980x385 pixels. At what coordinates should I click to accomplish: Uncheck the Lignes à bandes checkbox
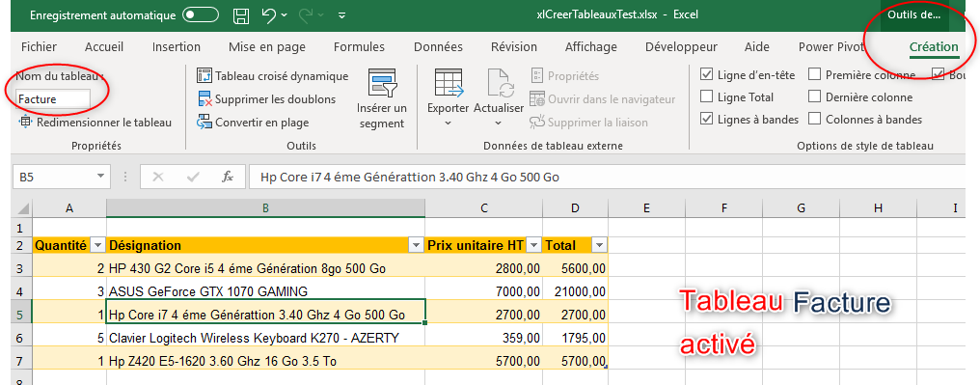pyautogui.click(x=707, y=119)
